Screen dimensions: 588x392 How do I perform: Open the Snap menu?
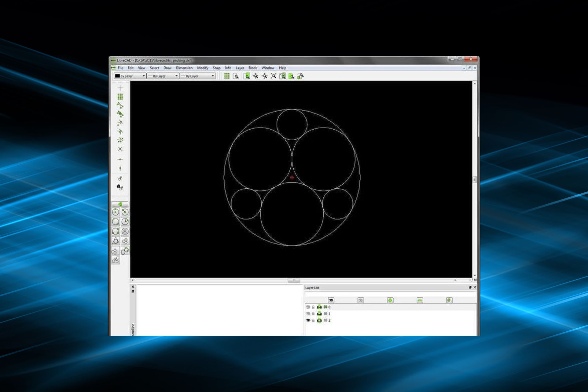point(217,68)
